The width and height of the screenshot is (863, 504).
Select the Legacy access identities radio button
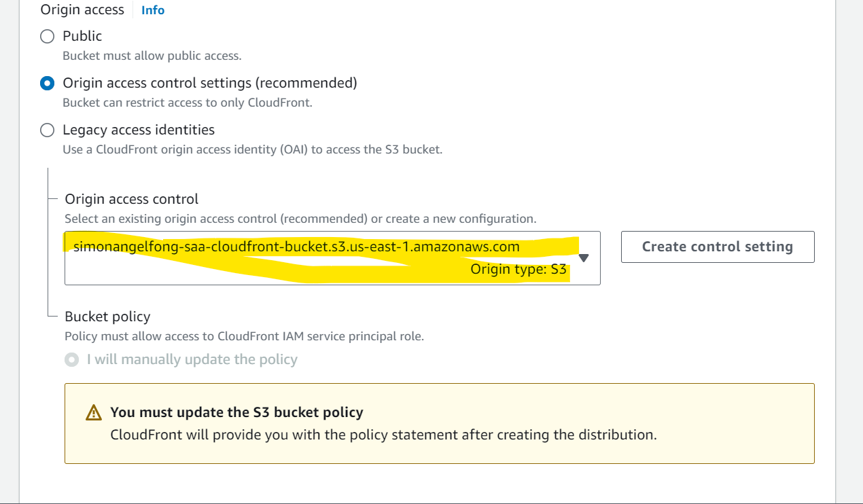(47, 130)
